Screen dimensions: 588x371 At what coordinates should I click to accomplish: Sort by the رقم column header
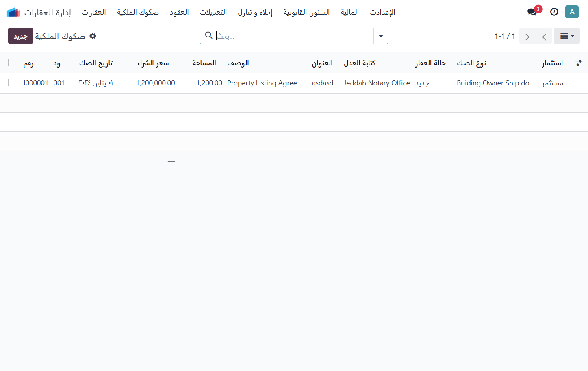point(28,63)
